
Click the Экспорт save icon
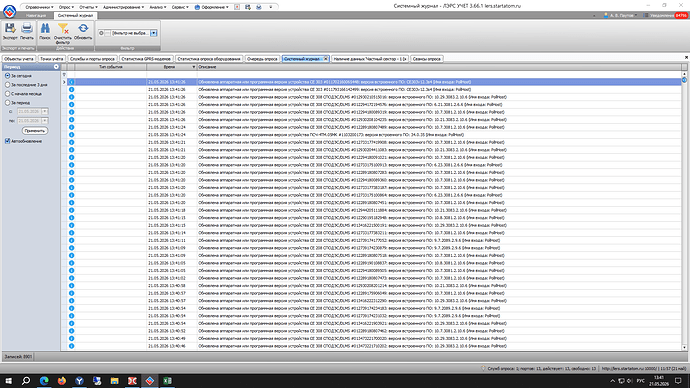pos(10,29)
